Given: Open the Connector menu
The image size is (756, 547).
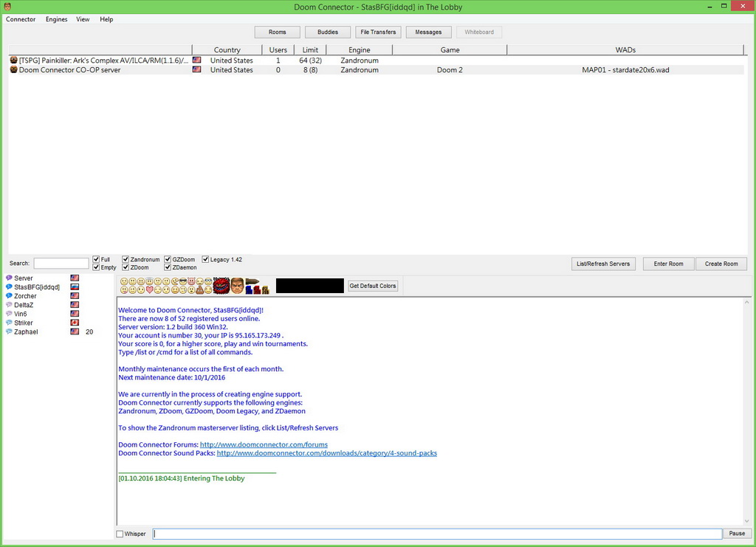Looking at the screenshot, I should tap(21, 19).
